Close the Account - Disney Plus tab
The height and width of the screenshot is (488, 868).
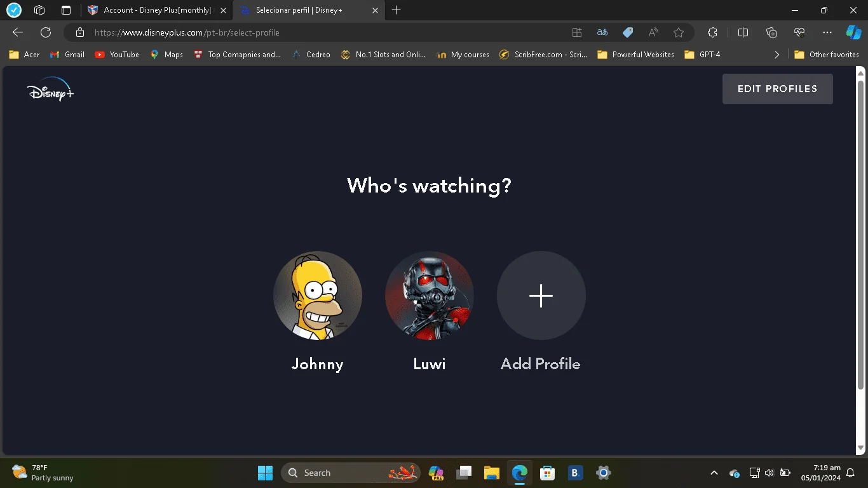(223, 10)
